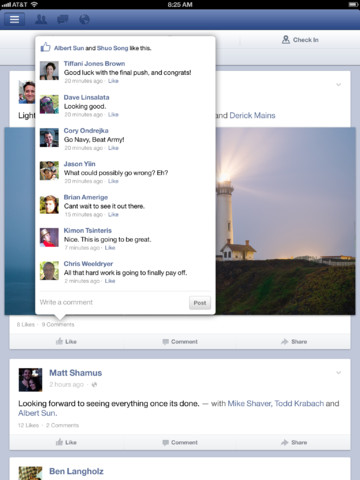The width and height of the screenshot is (360, 480).
Task: Expand Matt Shamus post options chevron
Action: (x=339, y=373)
